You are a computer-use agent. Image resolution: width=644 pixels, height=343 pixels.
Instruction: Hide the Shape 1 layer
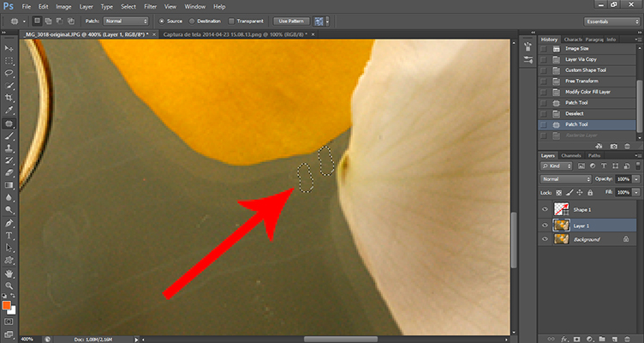pyautogui.click(x=545, y=209)
